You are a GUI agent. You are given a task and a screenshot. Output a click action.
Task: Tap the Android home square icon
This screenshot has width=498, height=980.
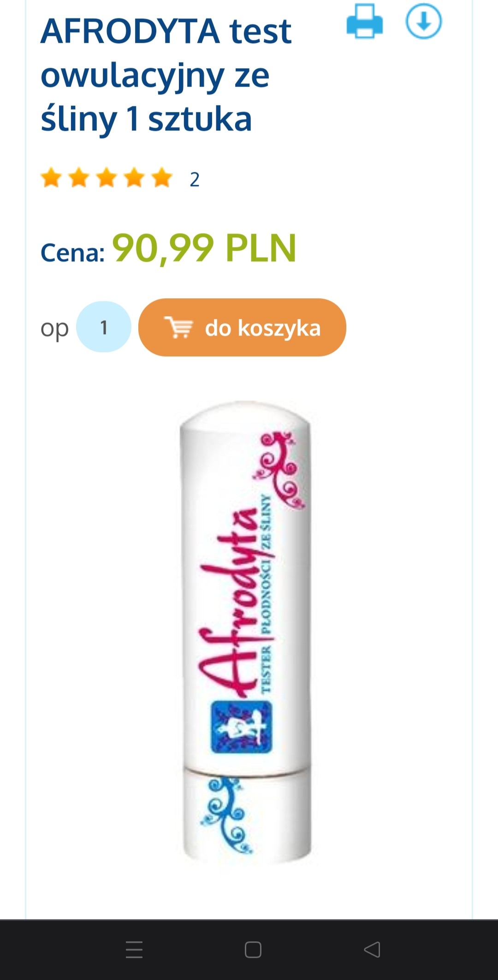coord(253,950)
